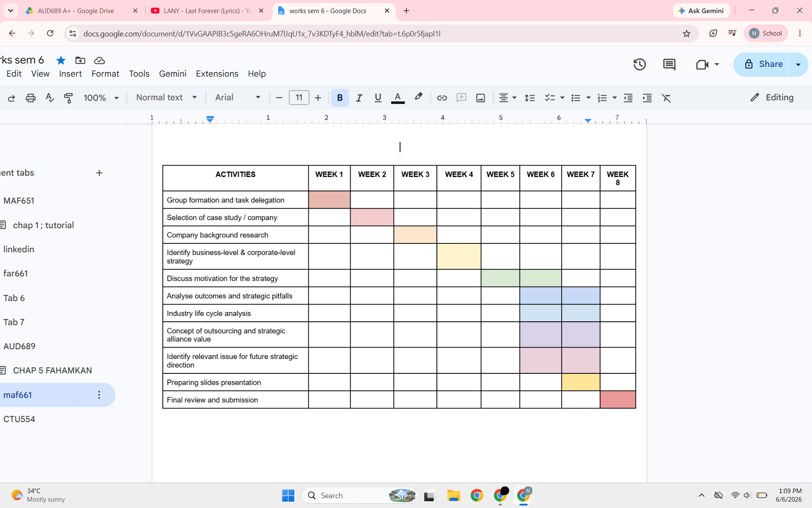Click the highlight color pen icon

coord(418,97)
